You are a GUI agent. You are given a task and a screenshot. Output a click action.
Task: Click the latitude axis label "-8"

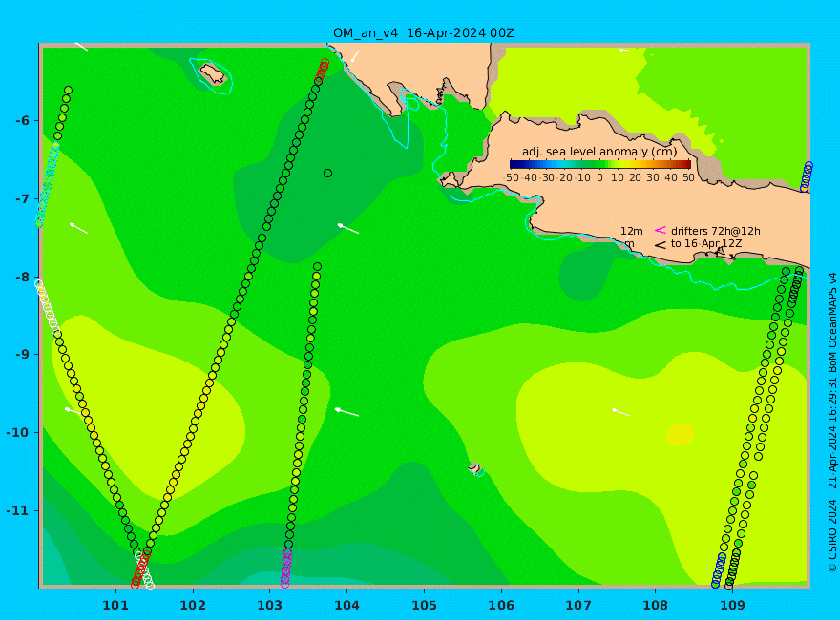(22, 277)
